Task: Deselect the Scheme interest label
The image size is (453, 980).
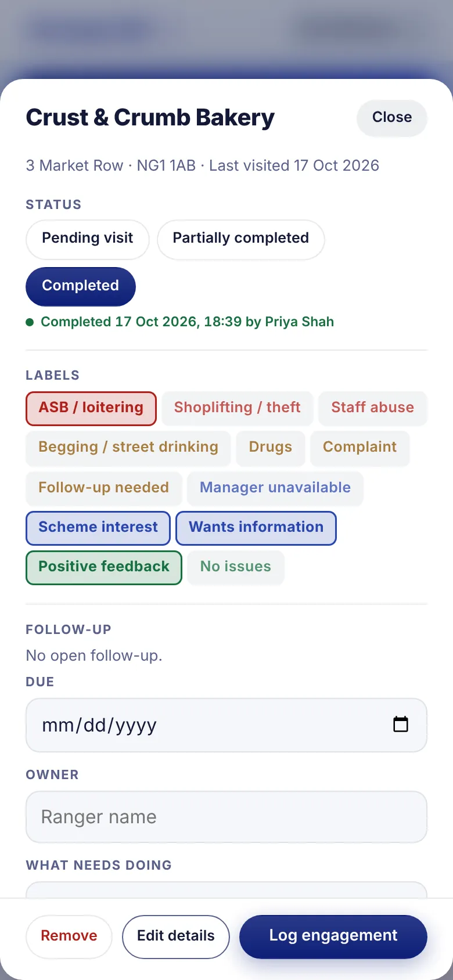Action: pos(98,528)
